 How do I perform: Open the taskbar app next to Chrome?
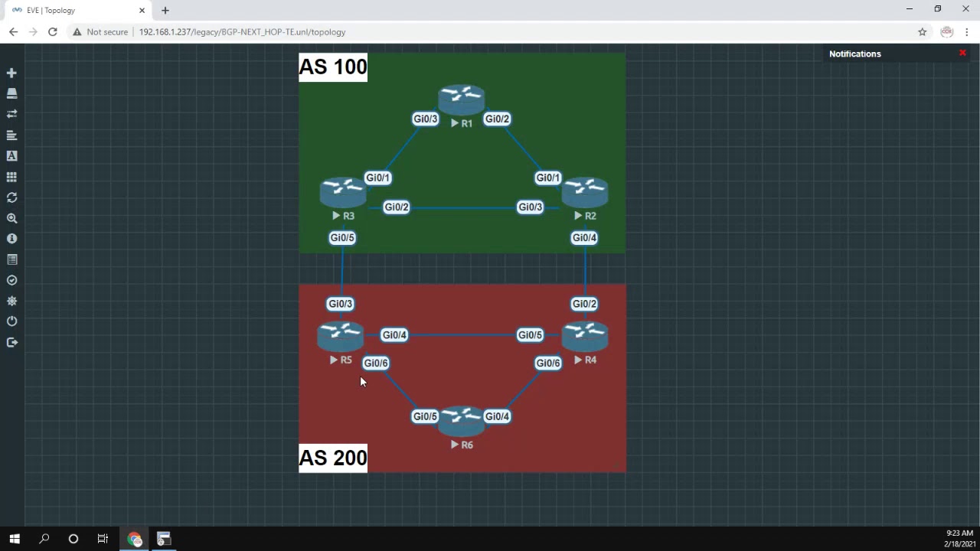click(163, 539)
